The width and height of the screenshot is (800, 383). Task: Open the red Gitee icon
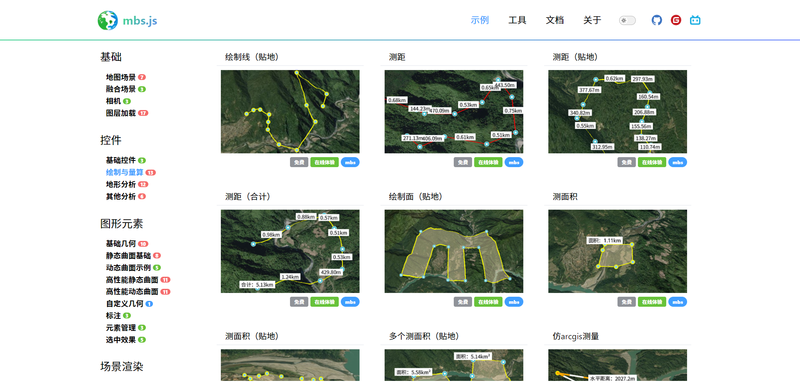pos(676,20)
